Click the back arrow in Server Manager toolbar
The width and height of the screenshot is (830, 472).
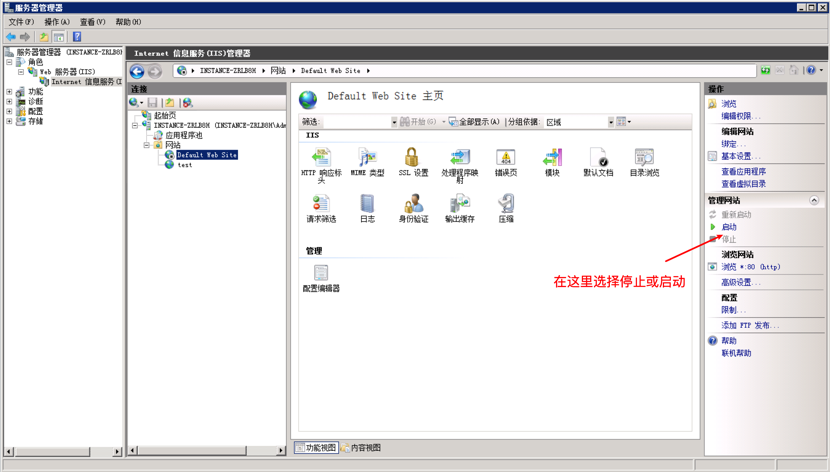[x=11, y=37]
